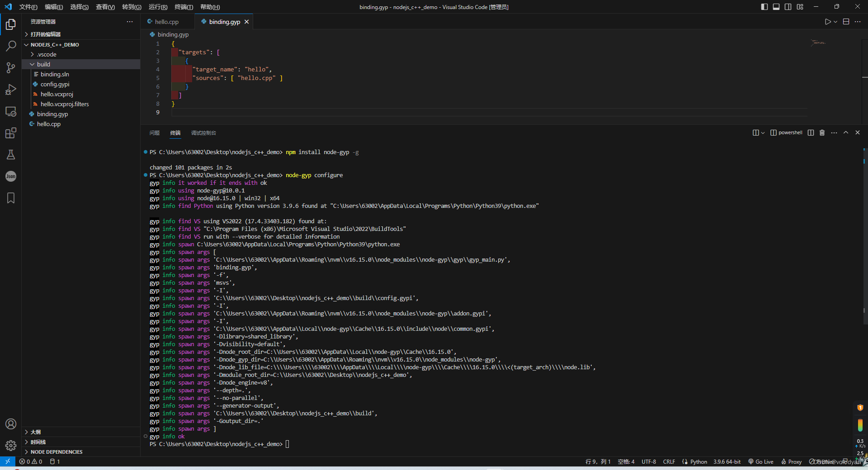The height and width of the screenshot is (470, 868).
Task: Switch to the 问题 panel tab
Action: pyautogui.click(x=155, y=133)
